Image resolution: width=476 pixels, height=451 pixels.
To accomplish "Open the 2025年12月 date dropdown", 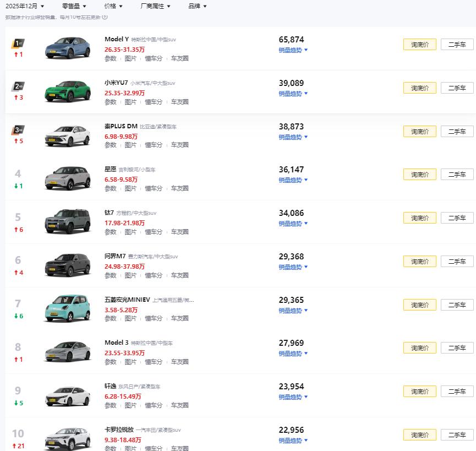I will [x=25, y=6].
